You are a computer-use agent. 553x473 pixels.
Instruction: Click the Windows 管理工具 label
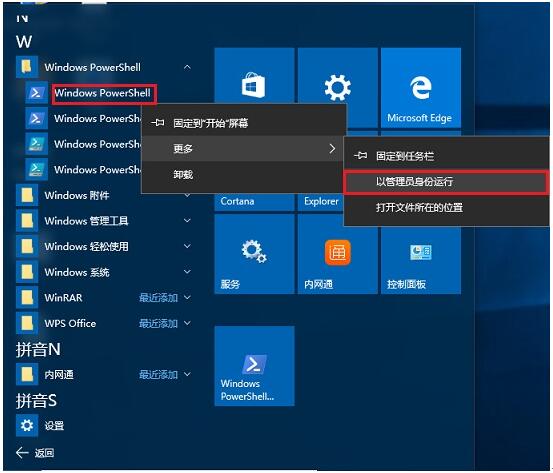[86, 221]
